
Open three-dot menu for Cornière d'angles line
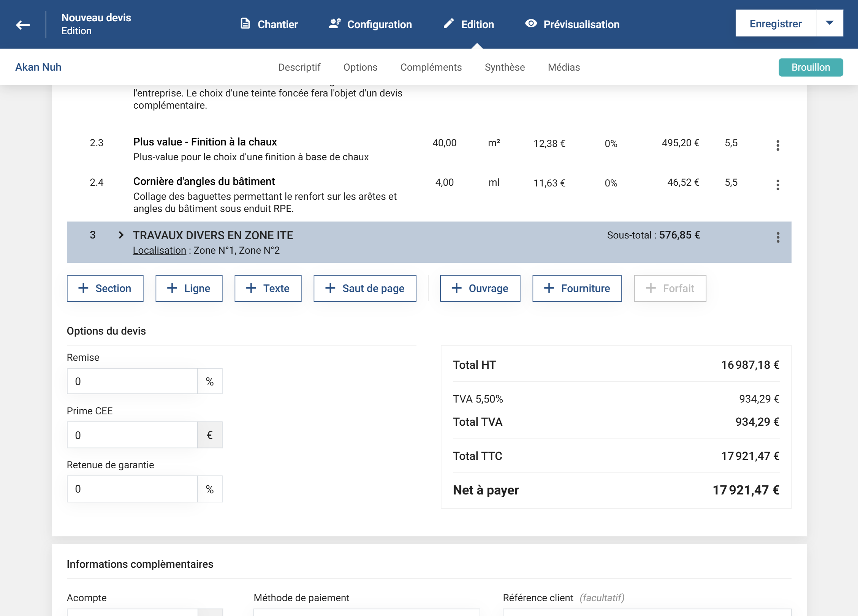pos(778,185)
